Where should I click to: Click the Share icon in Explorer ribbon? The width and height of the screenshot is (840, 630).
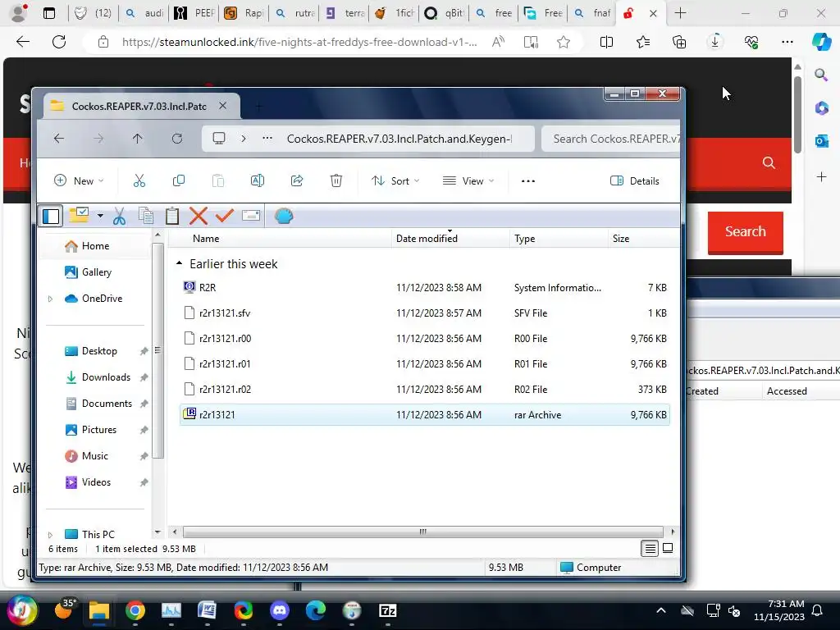[297, 181]
